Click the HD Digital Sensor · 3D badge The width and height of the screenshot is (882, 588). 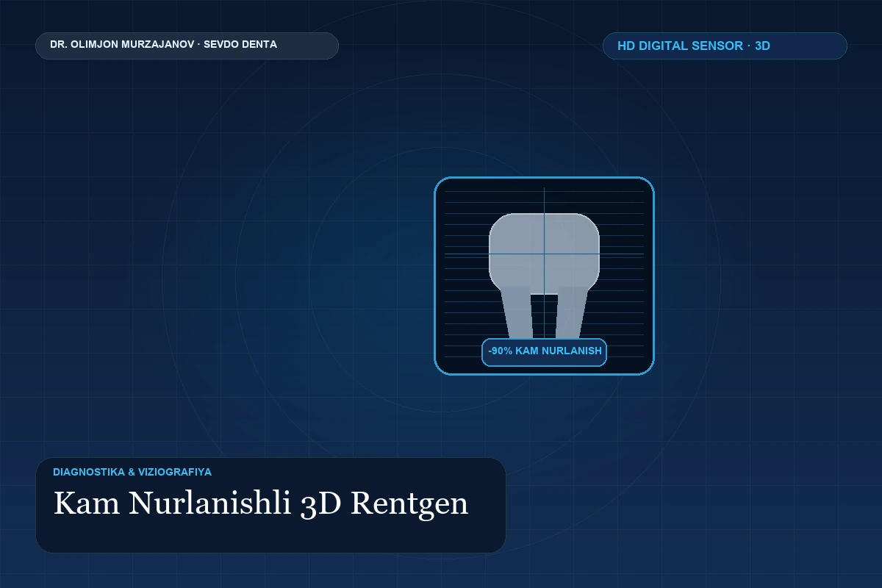point(725,46)
